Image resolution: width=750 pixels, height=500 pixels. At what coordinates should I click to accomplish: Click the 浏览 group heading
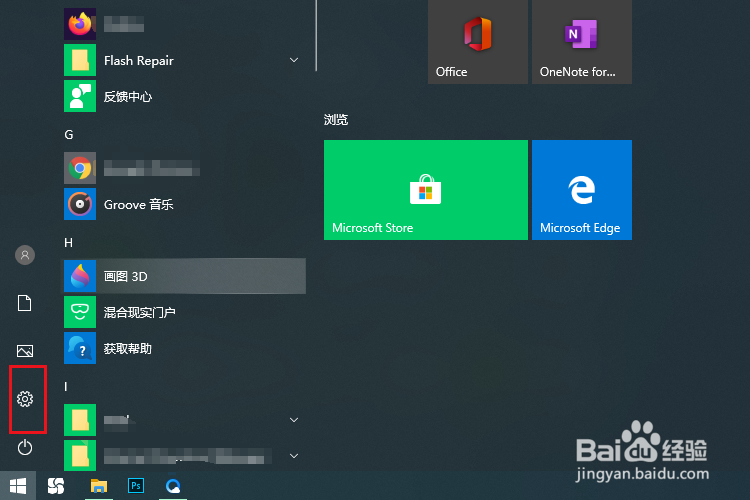coord(336,120)
